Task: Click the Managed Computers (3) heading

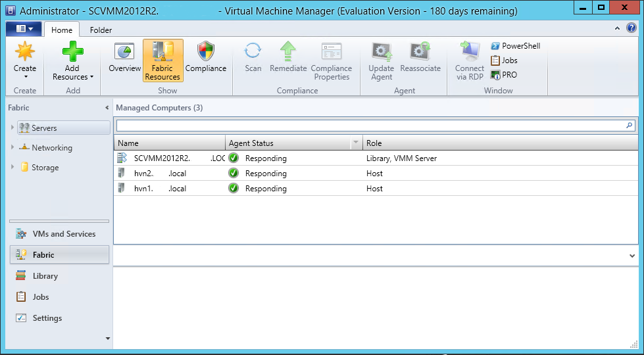Action: [159, 108]
